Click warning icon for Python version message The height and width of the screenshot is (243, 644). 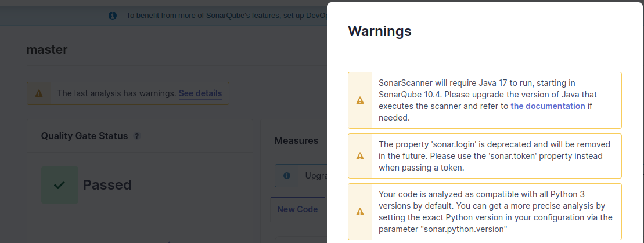click(x=360, y=212)
